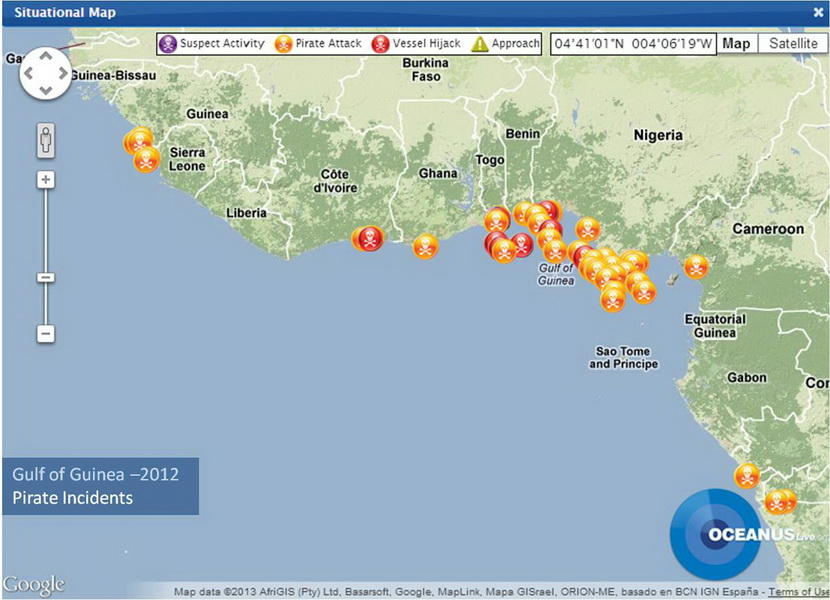
Task: Click the pirate attack marker near Ghana's coast
Action: [x=426, y=246]
